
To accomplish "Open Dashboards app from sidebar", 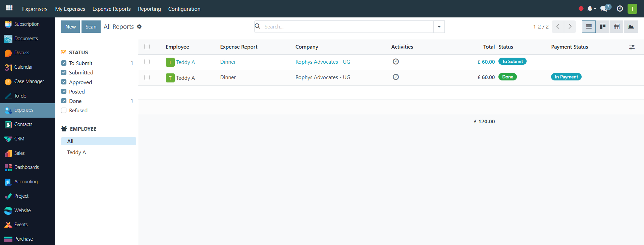I will pyautogui.click(x=28, y=167).
